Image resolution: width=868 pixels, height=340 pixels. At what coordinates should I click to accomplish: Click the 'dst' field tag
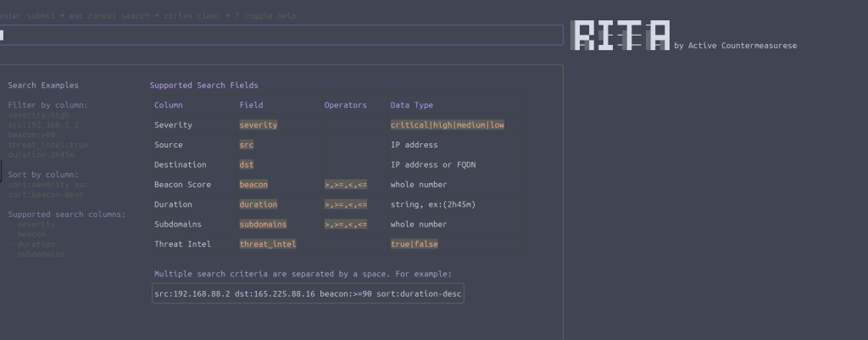click(x=247, y=164)
